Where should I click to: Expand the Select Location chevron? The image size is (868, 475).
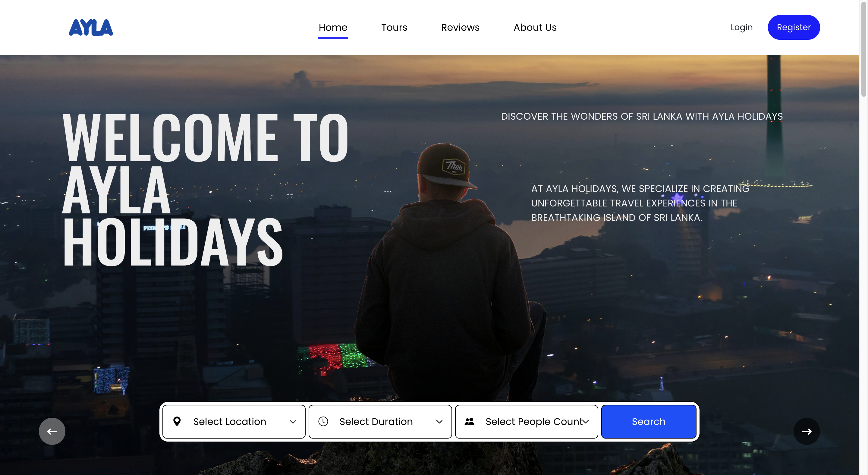tap(293, 422)
